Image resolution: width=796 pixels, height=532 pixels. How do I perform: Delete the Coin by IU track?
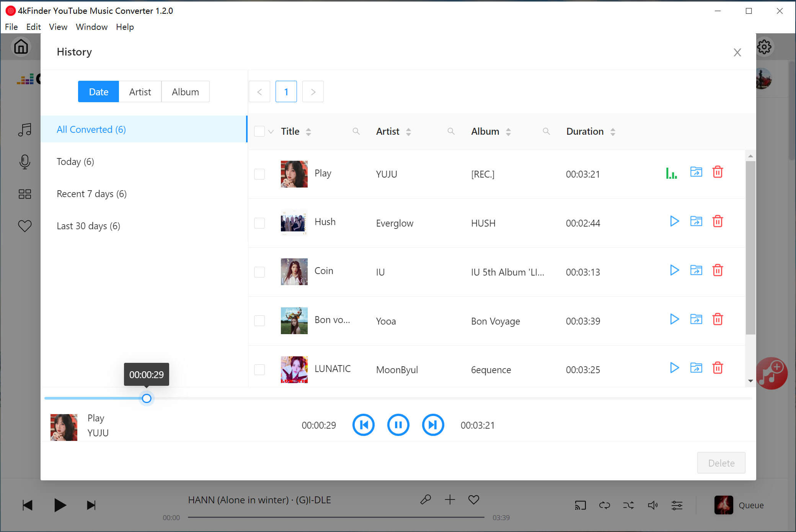[718, 271]
